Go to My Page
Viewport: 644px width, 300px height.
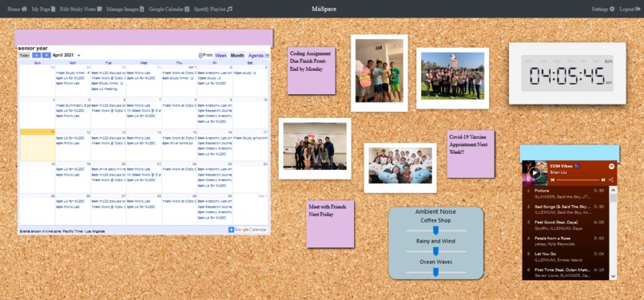tap(43, 9)
